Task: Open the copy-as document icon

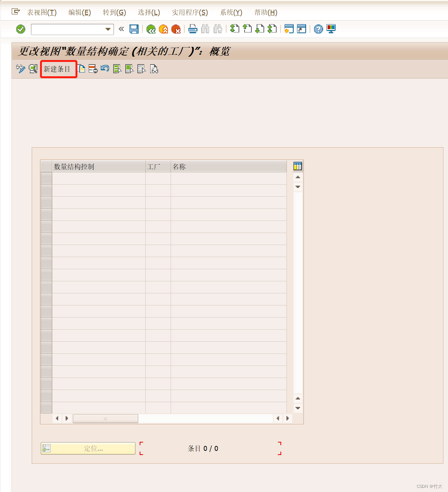Action: pyautogui.click(x=81, y=69)
